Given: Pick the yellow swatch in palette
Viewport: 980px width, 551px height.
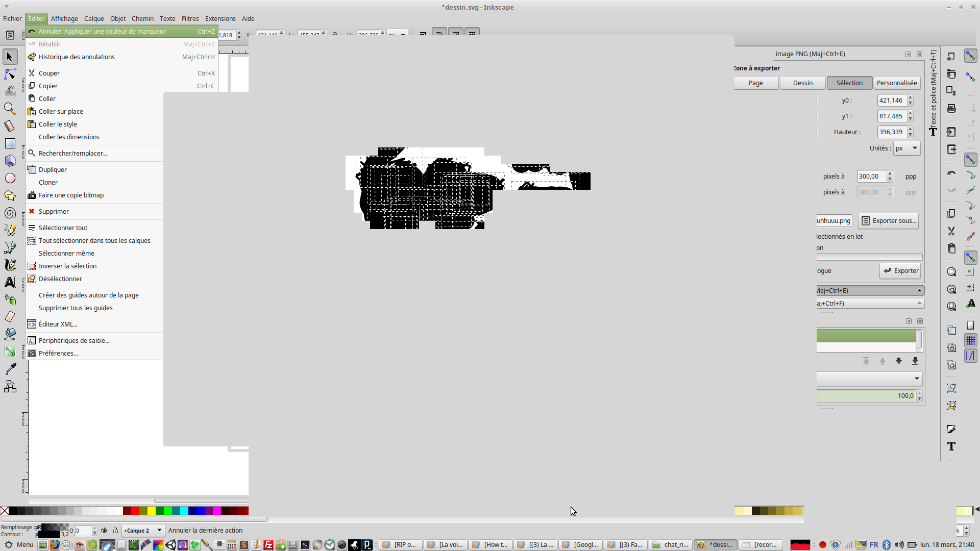Looking at the screenshot, I should (x=152, y=511).
